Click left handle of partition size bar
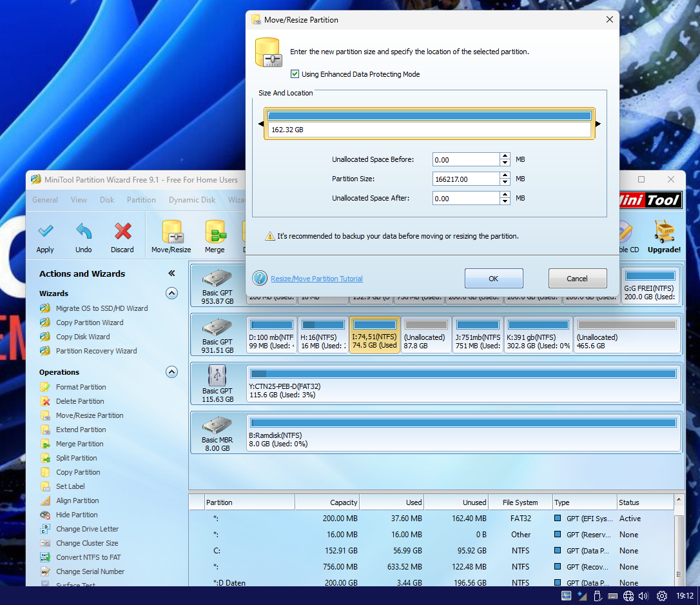The image size is (700, 605). click(x=261, y=124)
